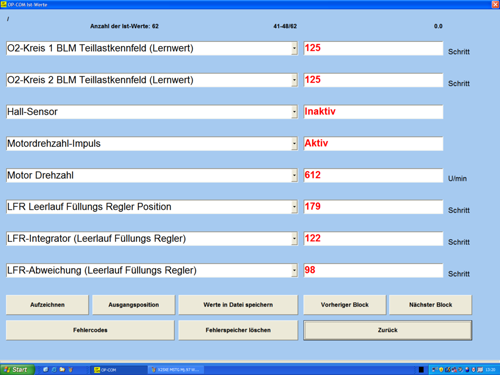Click the U/min unit label
The height and width of the screenshot is (375, 500).
pos(457,179)
